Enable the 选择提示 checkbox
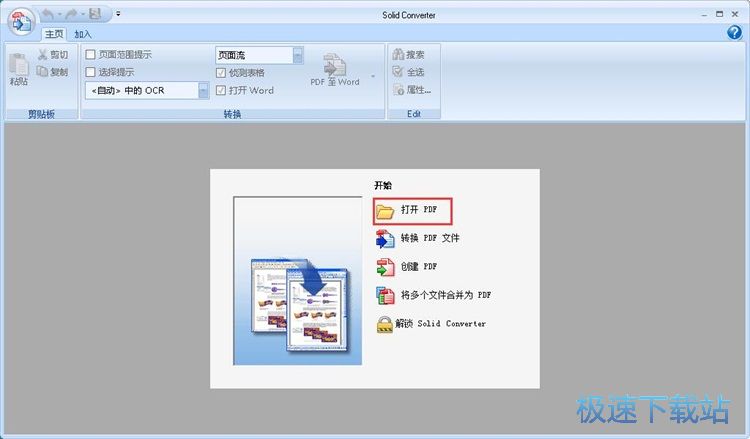The height and width of the screenshot is (439, 750). 90,72
